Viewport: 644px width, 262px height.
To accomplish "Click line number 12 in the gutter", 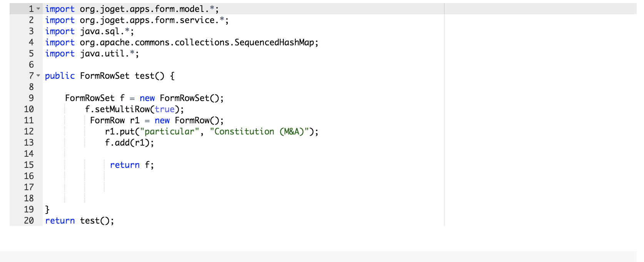I will 29,131.
